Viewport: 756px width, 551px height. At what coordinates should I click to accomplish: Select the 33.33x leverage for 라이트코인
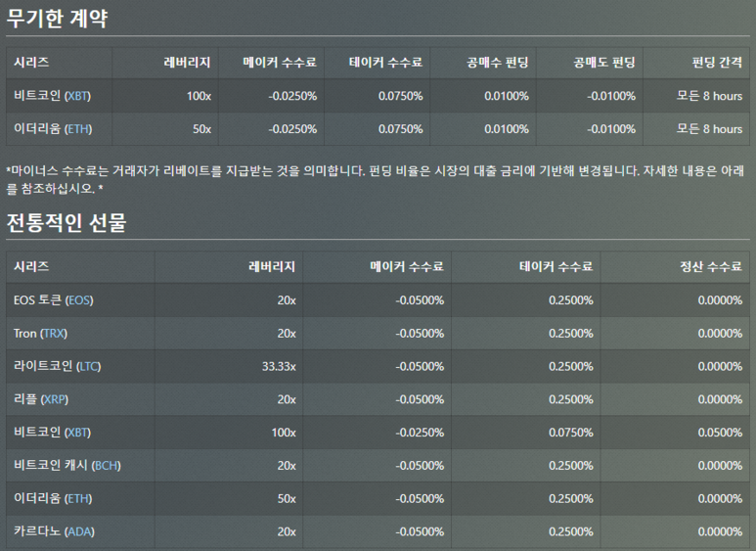[x=279, y=367]
